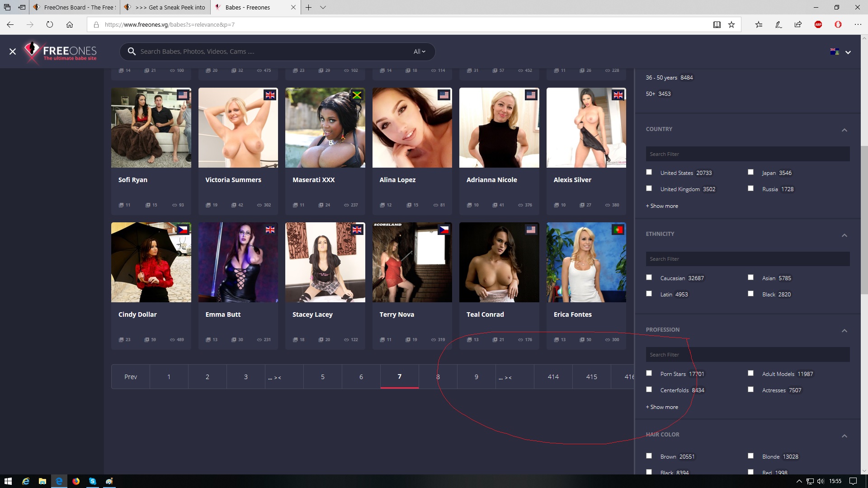
Task: Refresh the current page
Action: tap(50, 24)
